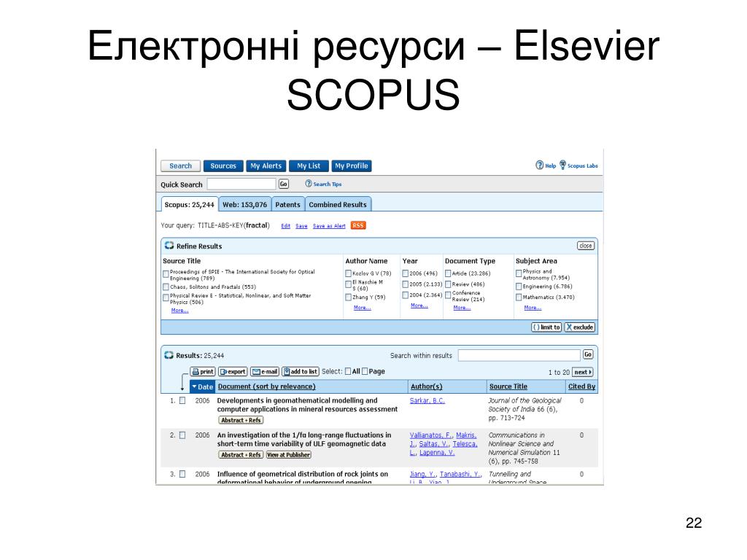Select result 1 checkbox
Image resolution: width=747 pixels, height=560 pixels.
click(x=182, y=400)
